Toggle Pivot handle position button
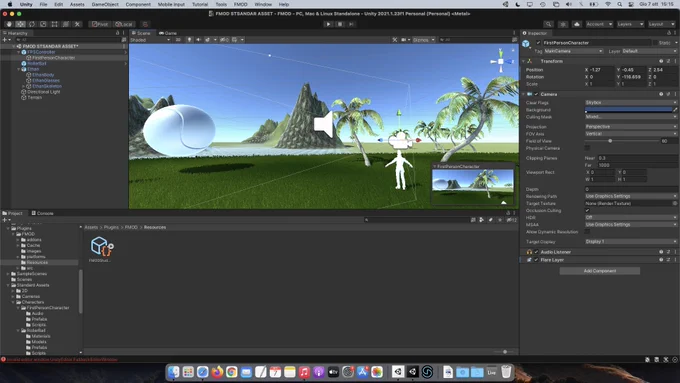 coord(100,24)
